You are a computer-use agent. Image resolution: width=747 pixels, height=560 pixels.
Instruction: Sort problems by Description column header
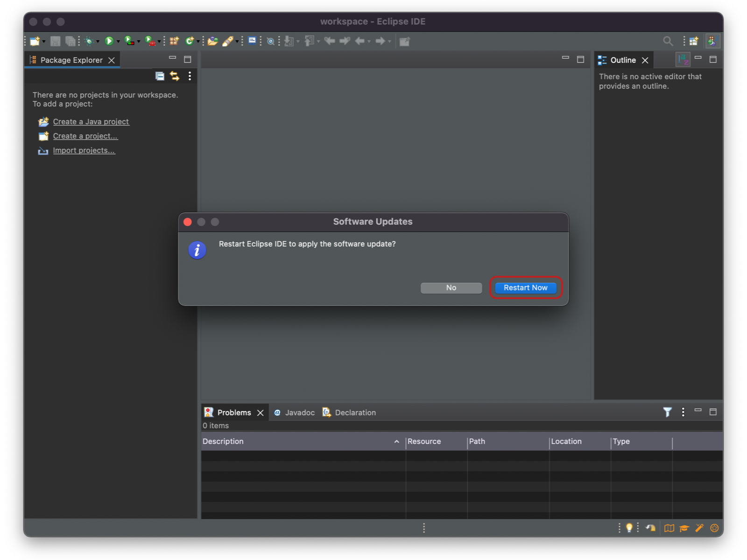click(x=303, y=441)
